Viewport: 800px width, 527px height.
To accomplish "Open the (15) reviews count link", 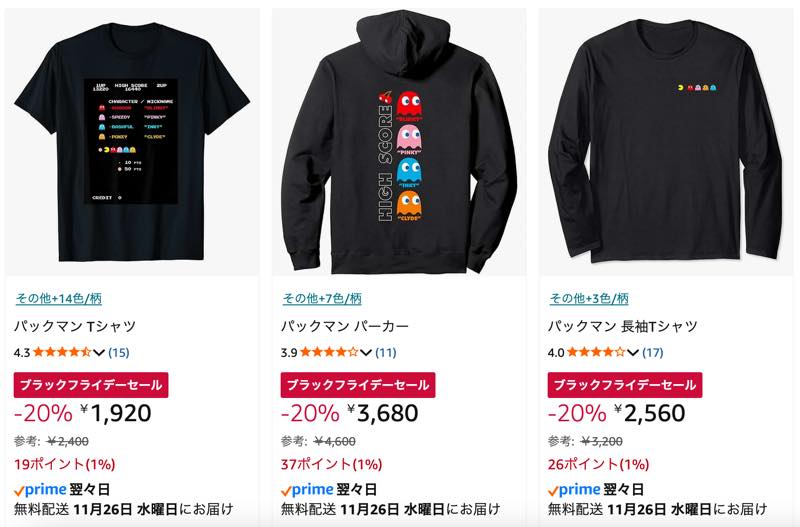I will tap(119, 353).
